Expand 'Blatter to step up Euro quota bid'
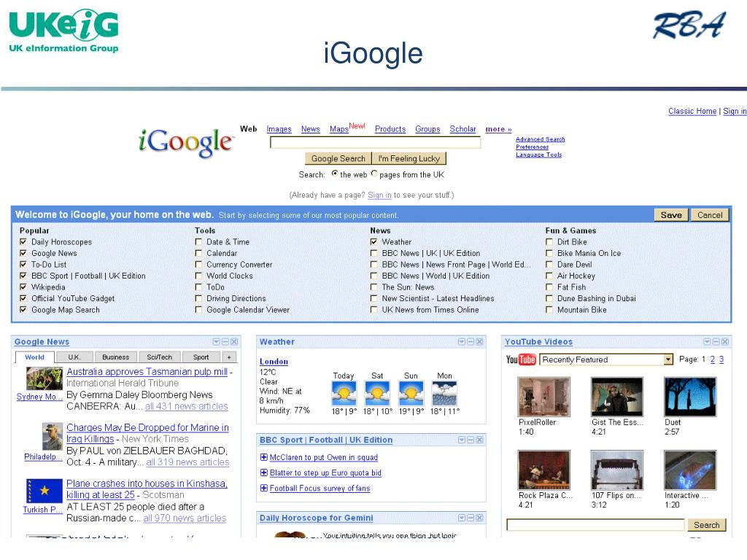The width and height of the screenshot is (747, 560). (263, 472)
